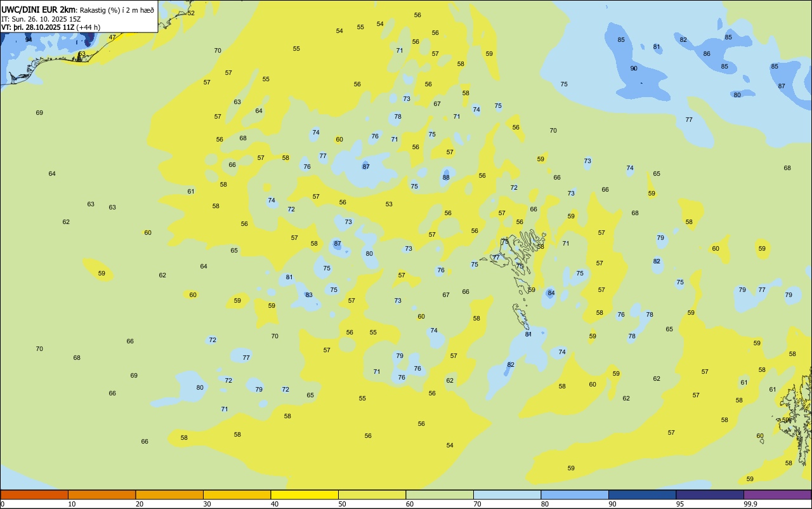Click the 'Rakastig (%) í 2 m hæð' label
The width and height of the screenshot is (812, 509).
tap(117, 10)
